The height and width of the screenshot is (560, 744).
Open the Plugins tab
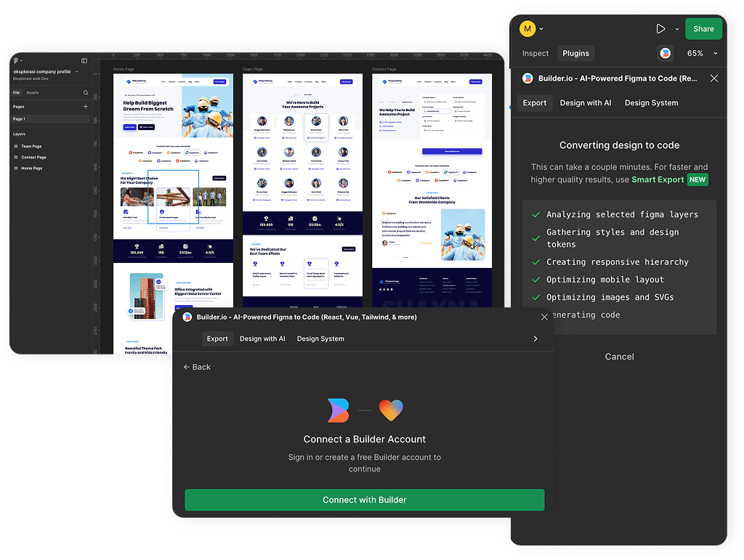[x=575, y=54]
